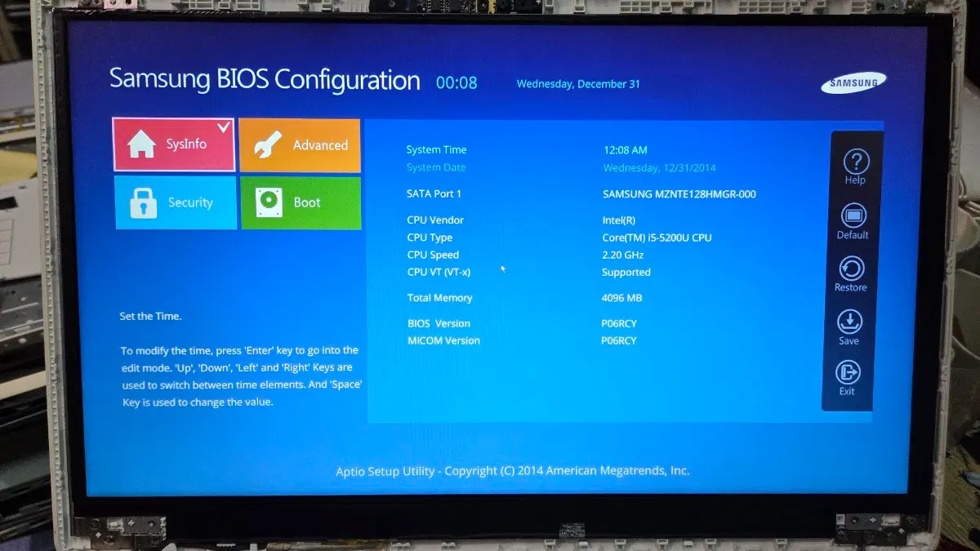Click the Exit door icon
This screenshot has height=551, width=980.
click(848, 373)
